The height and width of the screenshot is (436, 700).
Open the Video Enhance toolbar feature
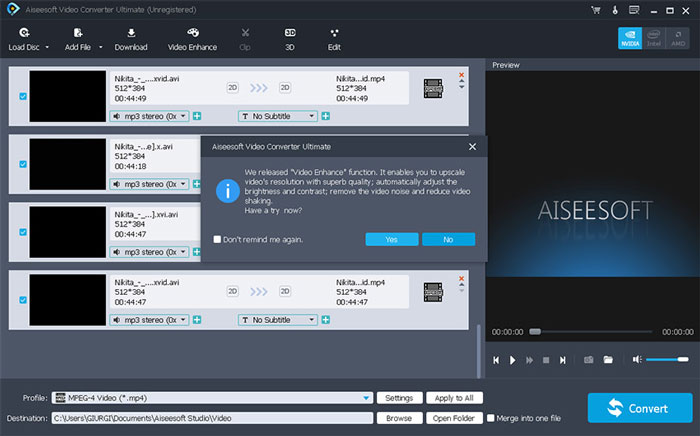[x=192, y=39]
